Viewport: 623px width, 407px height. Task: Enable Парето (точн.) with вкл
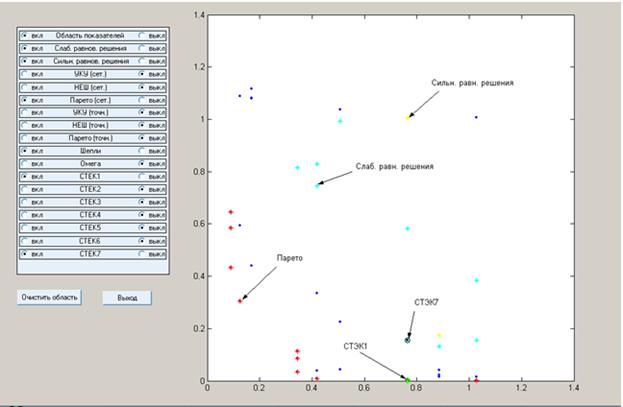(x=25, y=137)
